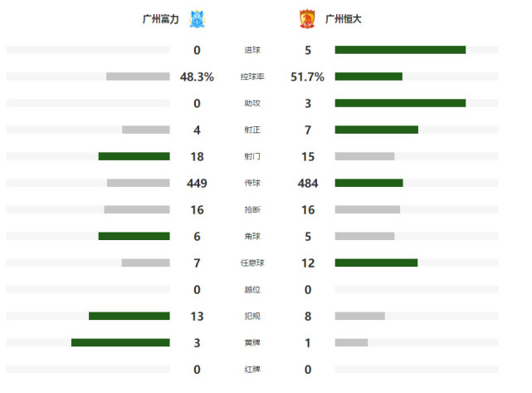Click the 广州恒大 red team crest
This screenshot has width=532, height=393.
tap(307, 19)
